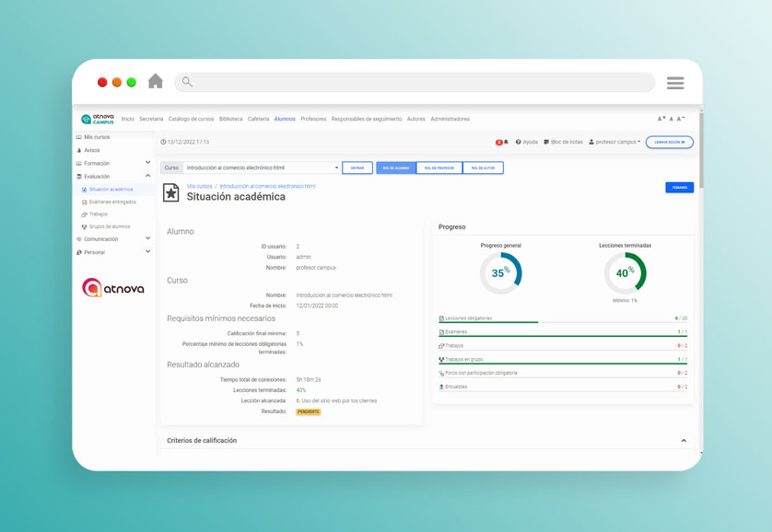The image size is (772, 532).
Task: Click the browser address search bar
Action: click(x=415, y=82)
